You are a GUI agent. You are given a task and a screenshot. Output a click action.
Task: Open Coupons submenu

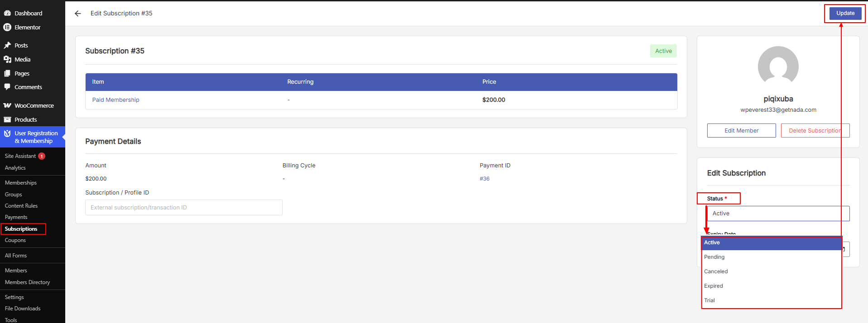pyautogui.click(x=15, y=240)
